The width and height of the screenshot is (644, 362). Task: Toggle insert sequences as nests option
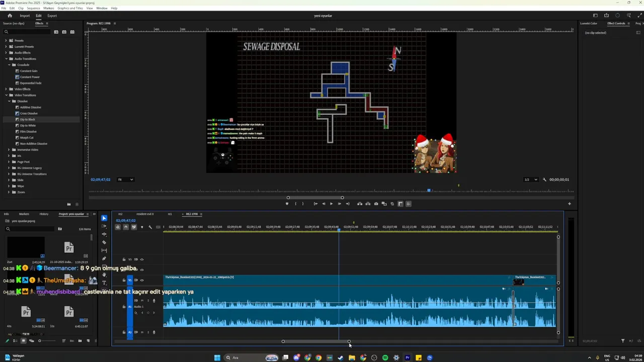118,227
